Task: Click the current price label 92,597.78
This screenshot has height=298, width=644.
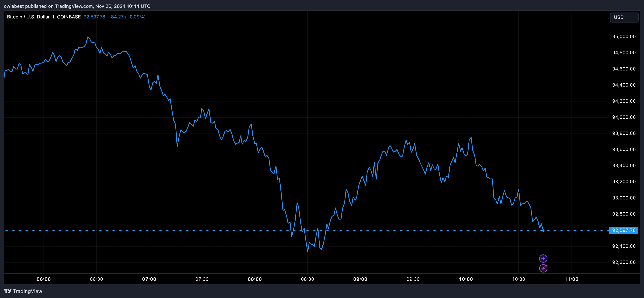Action: click(623, 230)
